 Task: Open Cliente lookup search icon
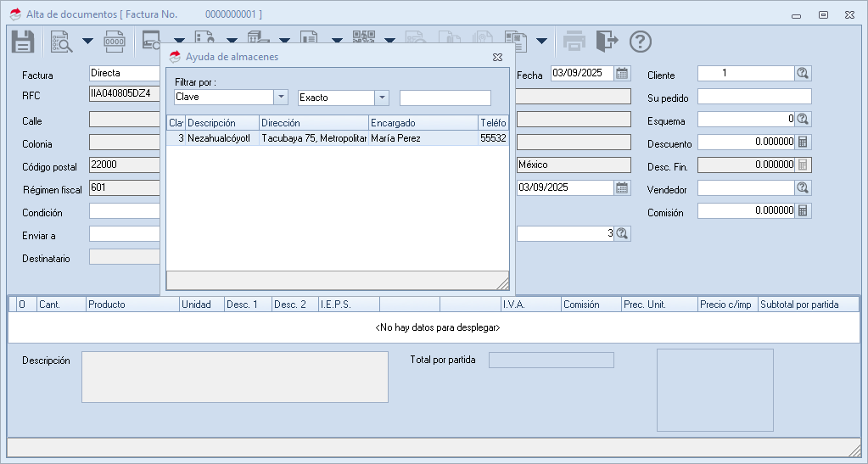click(x=803, y=74)
